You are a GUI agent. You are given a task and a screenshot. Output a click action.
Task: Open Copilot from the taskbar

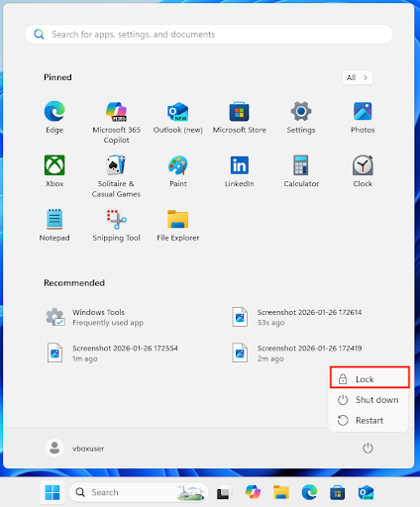(x=253, y=492)
